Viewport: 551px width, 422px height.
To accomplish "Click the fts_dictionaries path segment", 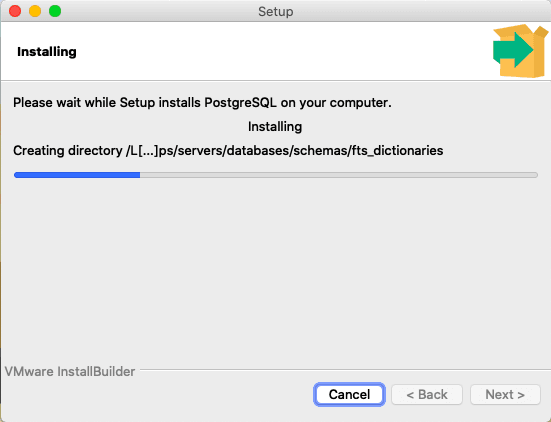I will point(397,151).
